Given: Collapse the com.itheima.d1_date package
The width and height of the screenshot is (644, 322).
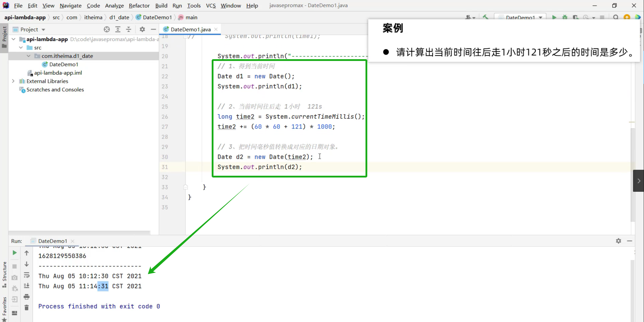Looking at the screenshot, I should 29,56.
